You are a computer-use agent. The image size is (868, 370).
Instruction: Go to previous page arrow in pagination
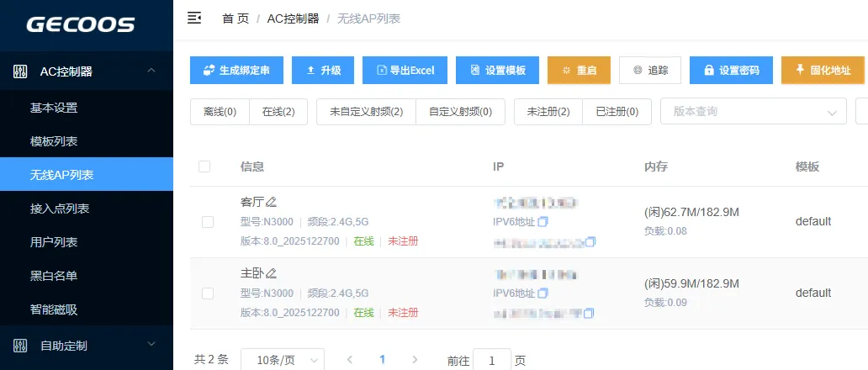tap(350, 359)
